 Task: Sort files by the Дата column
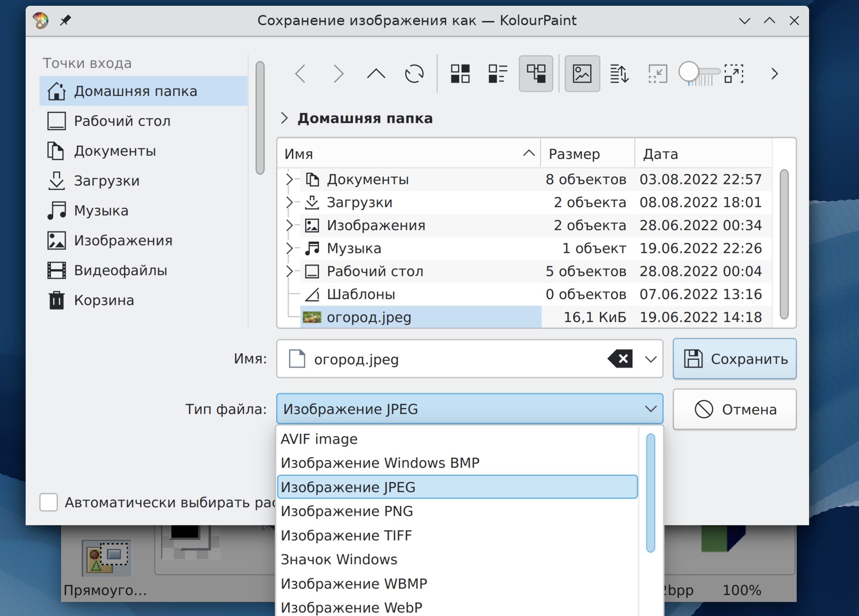pyautogui.click(x=703, y=154)
